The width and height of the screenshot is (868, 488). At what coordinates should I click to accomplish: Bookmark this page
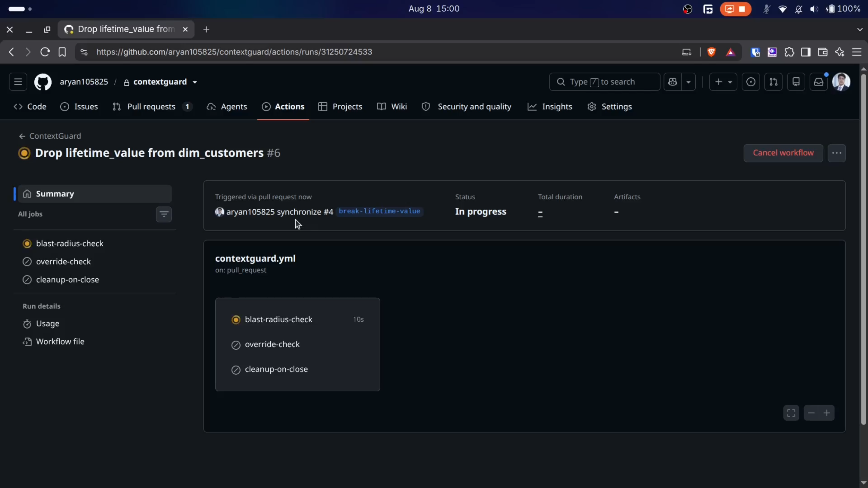click(62, 52)
